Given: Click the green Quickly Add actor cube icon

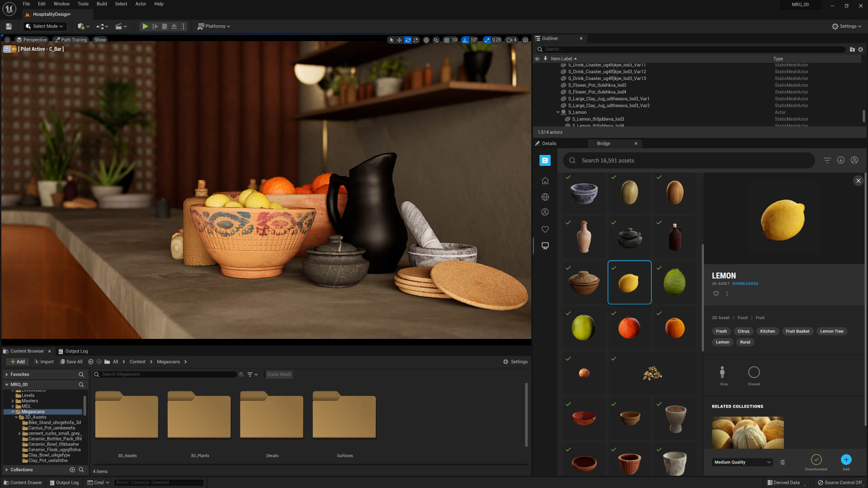Looking at the screenshot, I should point(80,26).
